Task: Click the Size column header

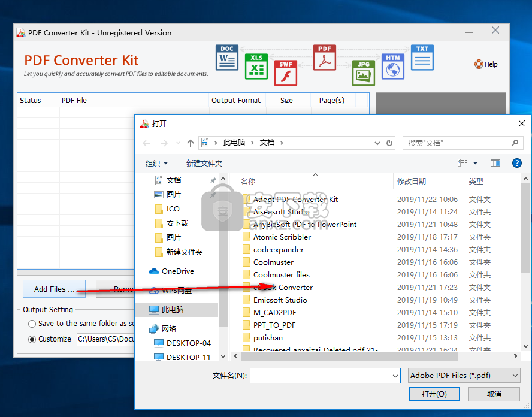Action: [x=288, y=101]
